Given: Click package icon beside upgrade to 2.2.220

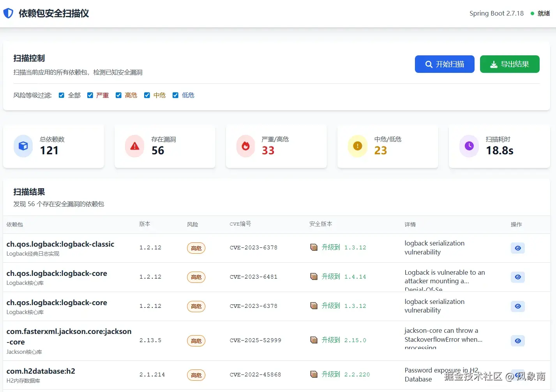Looking at the screenshot, I should coord(314,374).
